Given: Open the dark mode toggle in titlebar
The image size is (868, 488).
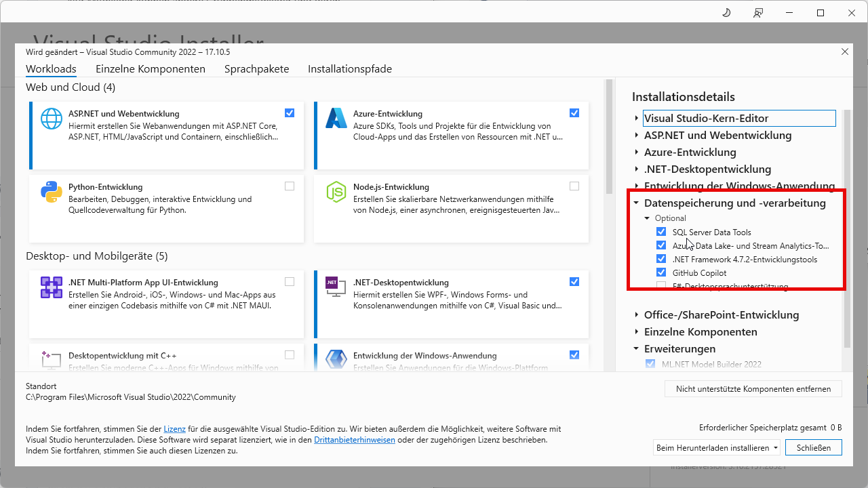Looking at the screenshot, I should (726, 12).
